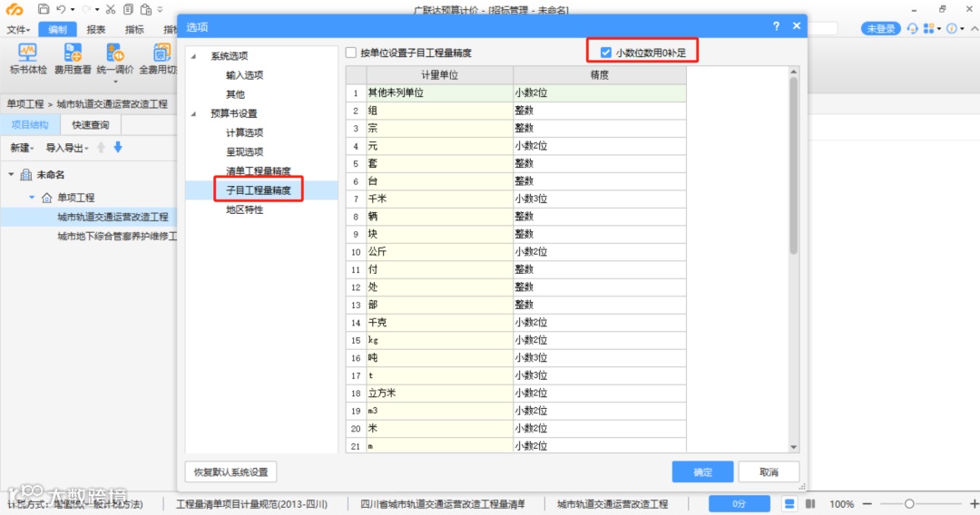Click the info circle icon

tap(952, 29)
